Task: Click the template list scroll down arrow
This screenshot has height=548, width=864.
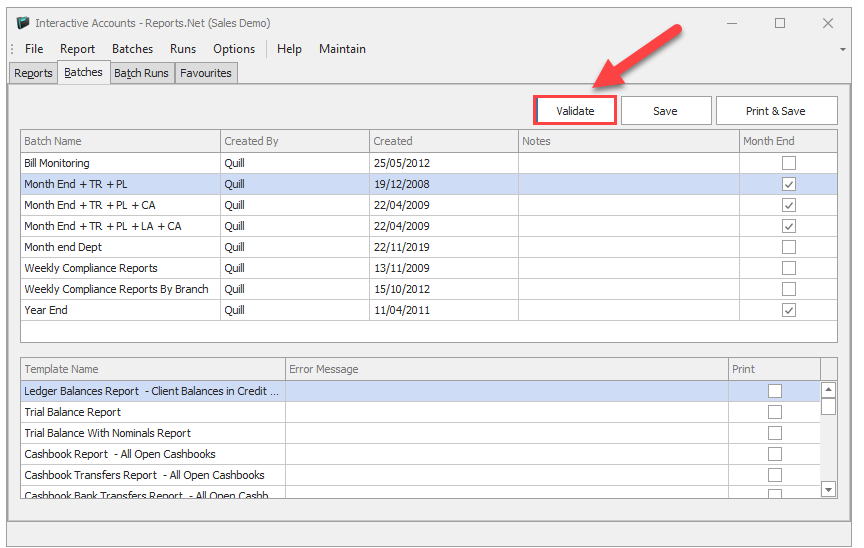Action: [828, 489]
